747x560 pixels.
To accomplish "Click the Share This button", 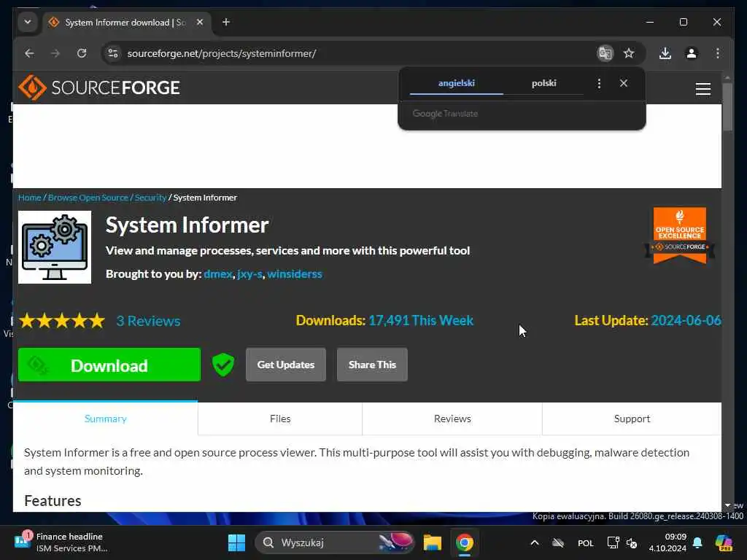I will coord(372,365).
